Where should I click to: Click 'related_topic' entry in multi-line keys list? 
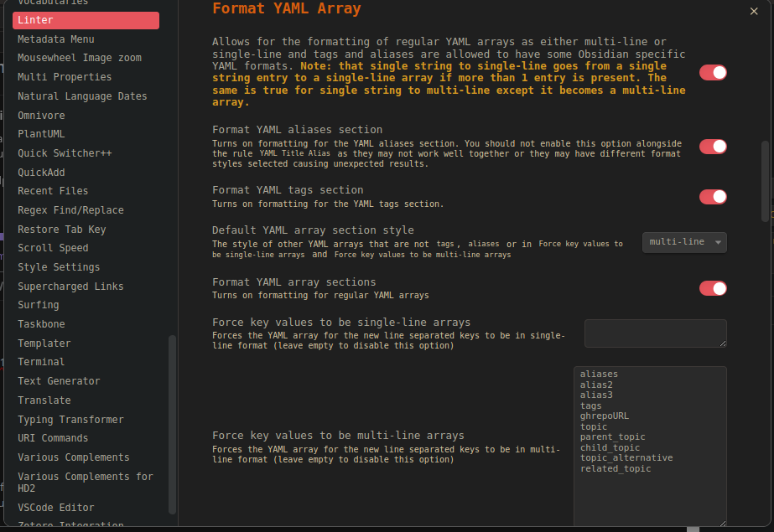(x=615, y=469)
